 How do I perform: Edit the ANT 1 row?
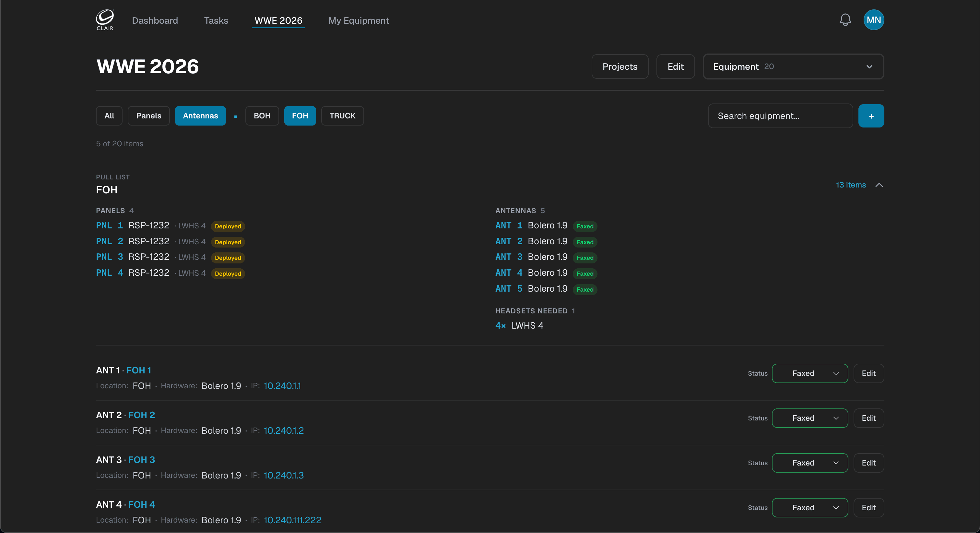click(x=868, y=373)
